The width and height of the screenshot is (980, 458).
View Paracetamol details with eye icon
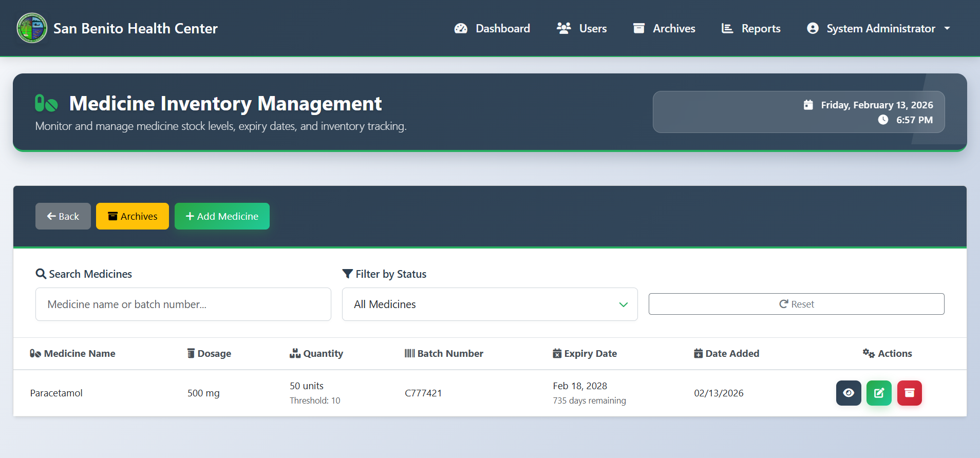849,393
